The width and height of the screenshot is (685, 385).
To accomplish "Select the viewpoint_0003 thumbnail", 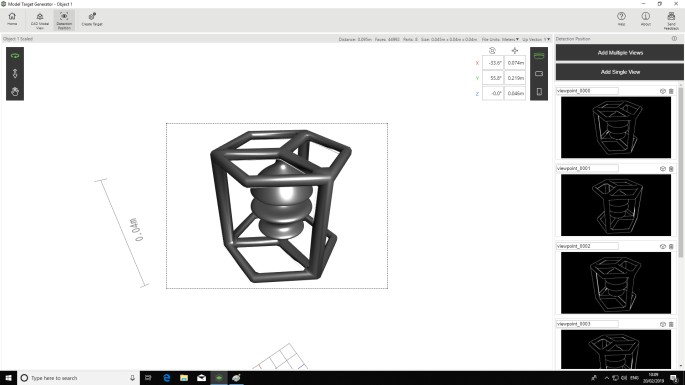I will [x=616, y=349].
